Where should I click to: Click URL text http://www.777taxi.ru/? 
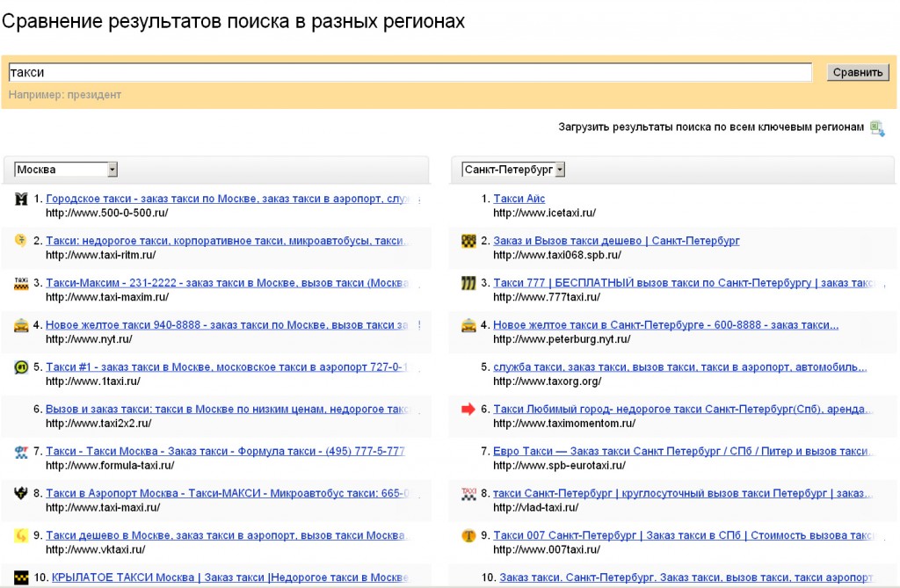pyautogui.click(x=547, y=297)
